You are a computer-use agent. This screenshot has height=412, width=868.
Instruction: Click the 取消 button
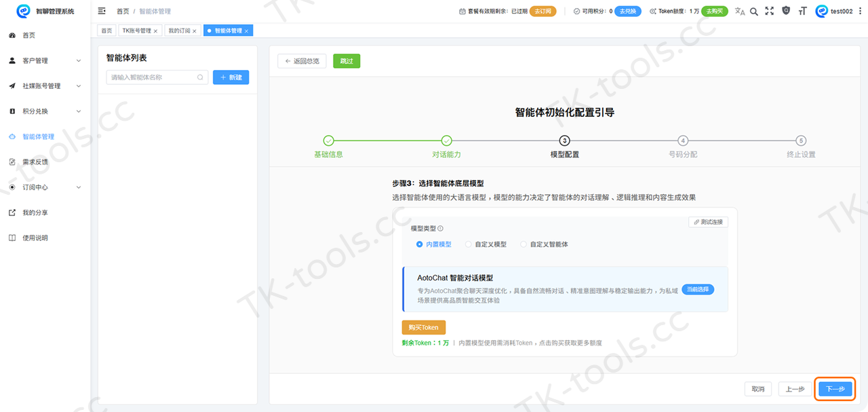(x=758, y=389)
